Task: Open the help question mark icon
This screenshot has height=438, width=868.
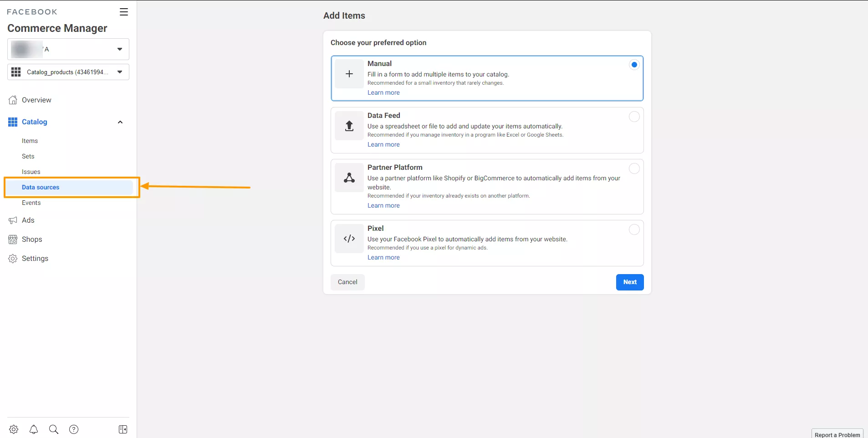Action: 74,429
